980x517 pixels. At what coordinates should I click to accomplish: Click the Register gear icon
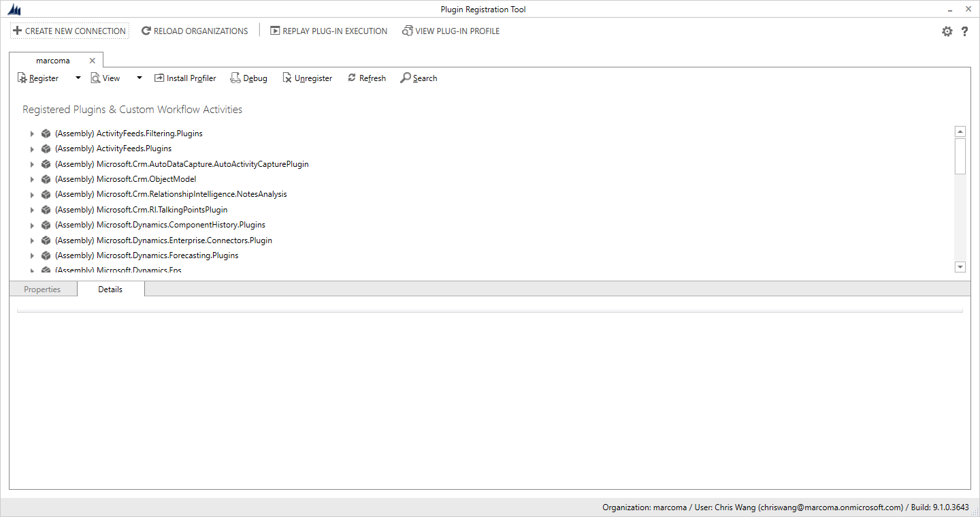[x=22, y=78]
